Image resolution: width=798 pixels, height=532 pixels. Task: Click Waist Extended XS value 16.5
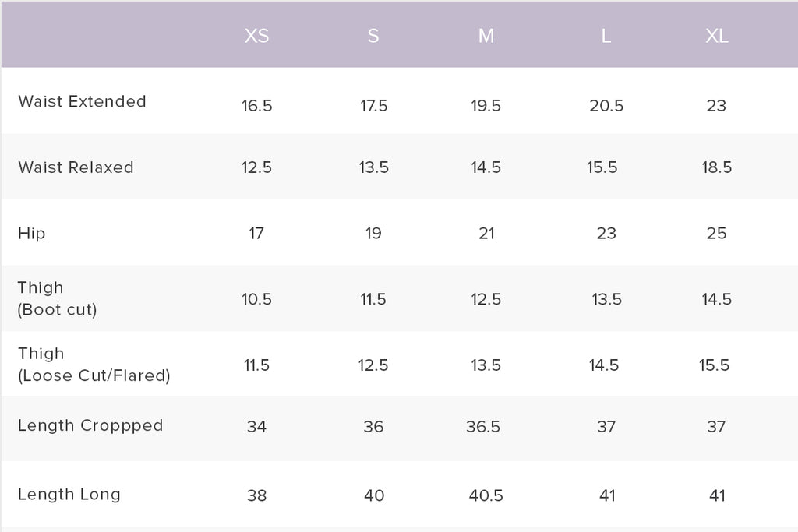257,106
